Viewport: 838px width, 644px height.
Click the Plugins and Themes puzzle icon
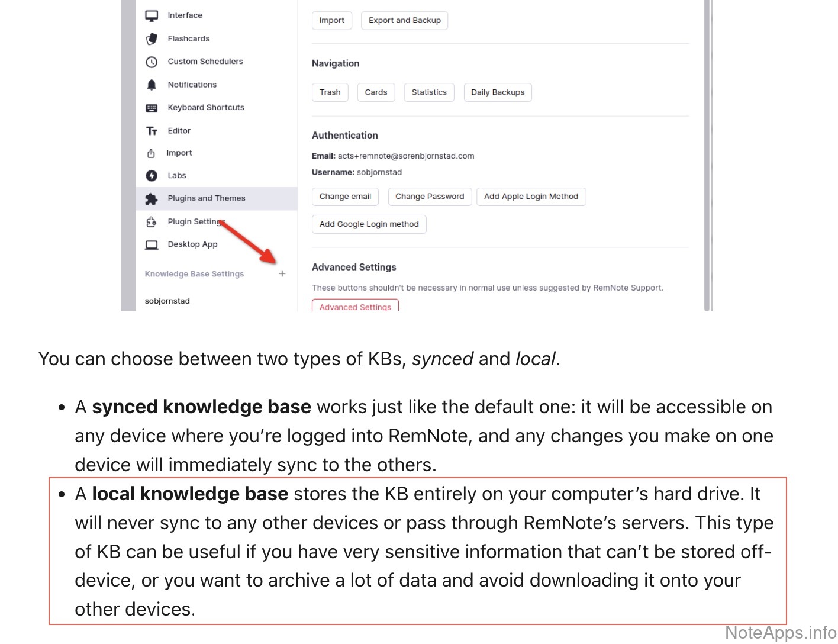click(152, 199)
